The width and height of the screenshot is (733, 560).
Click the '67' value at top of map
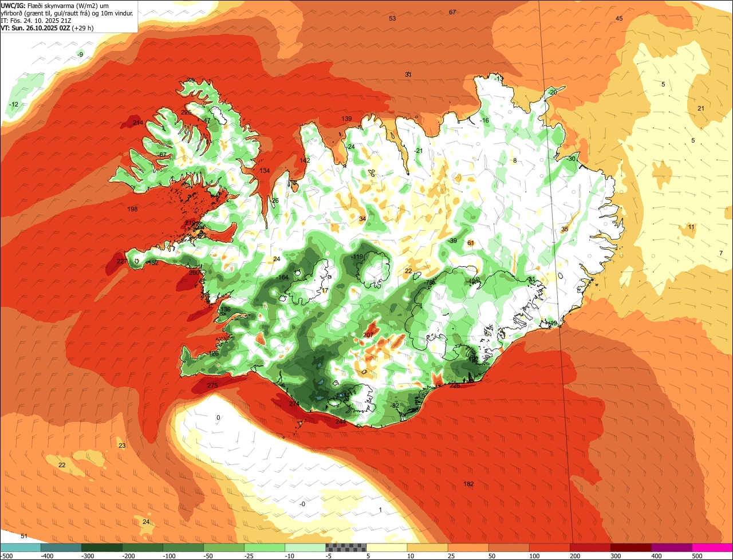click(x=452, y=12)
